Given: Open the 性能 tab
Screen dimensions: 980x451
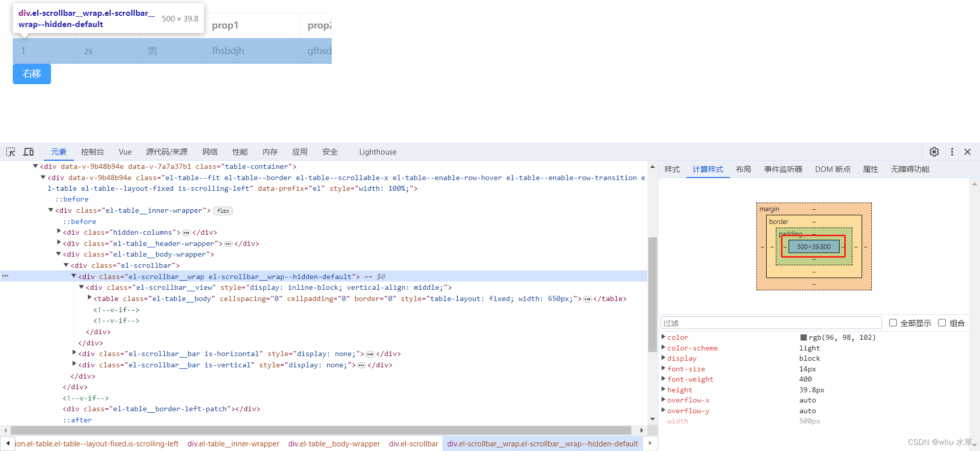Looking at the screenshot, I should [x=240, y=152].
